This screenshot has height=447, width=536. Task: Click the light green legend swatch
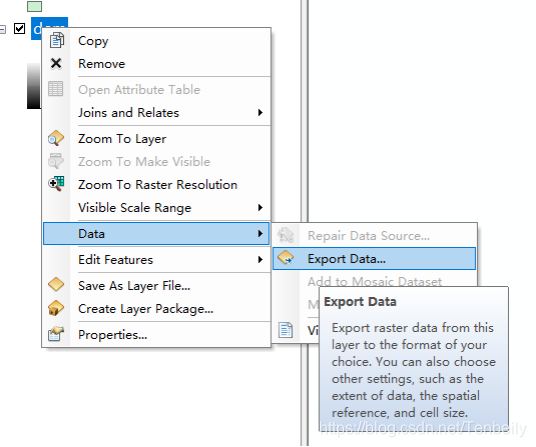pos(35,6)
